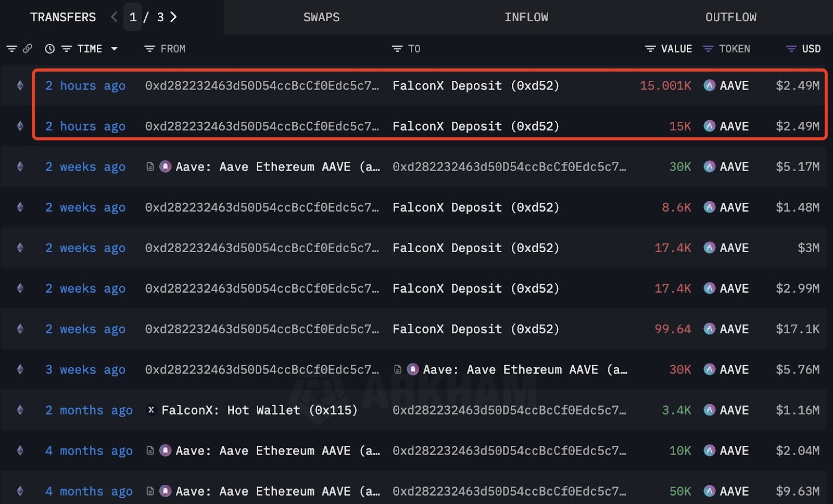
Task: Click Ethereum icon on 15.001K AAVE row
Action: (x=20, y=85)
